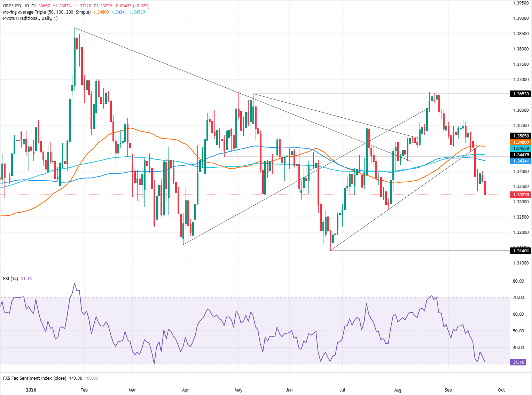The image size is (532, 395).
Task: Click the 1.32000 price axis tick
Action: point(521,232)
